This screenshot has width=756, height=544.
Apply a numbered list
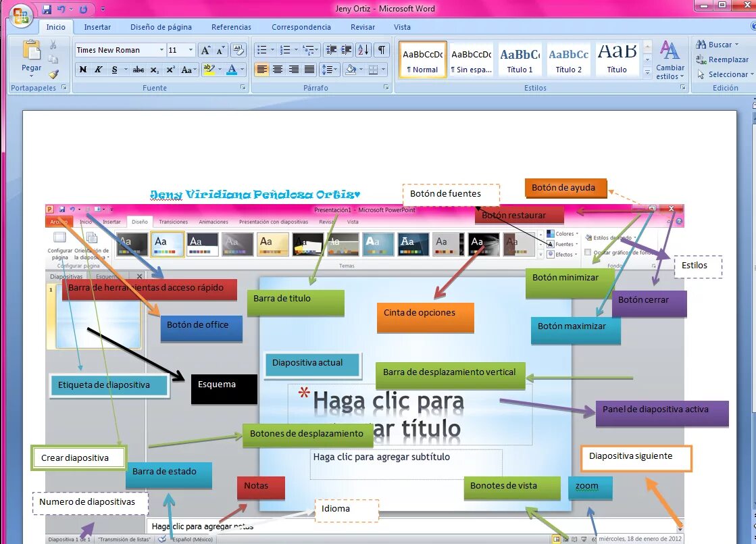tap(285, 50)
